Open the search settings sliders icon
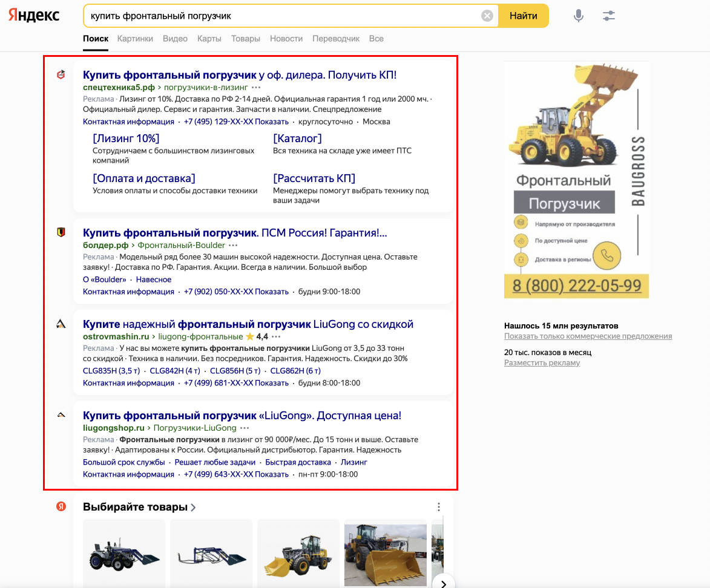 608,15
